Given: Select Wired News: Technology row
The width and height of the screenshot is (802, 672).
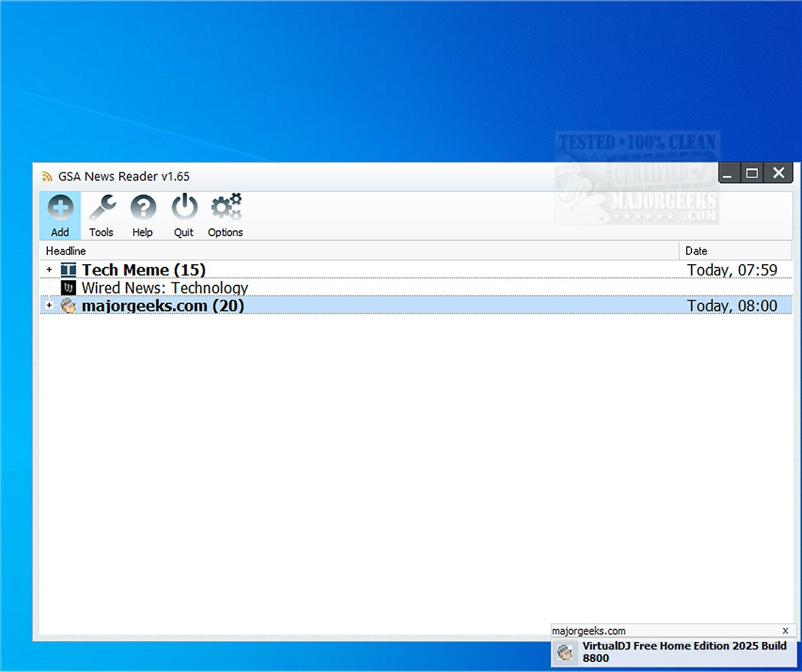Looking at the screenshot, I should 416,287.
